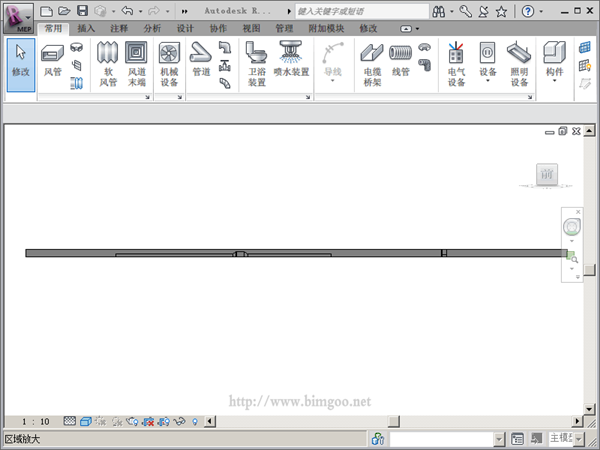Open the ribbon display mode dropdown arrow
This screenshot has width=600, height=450.
[x=417, y=29]
